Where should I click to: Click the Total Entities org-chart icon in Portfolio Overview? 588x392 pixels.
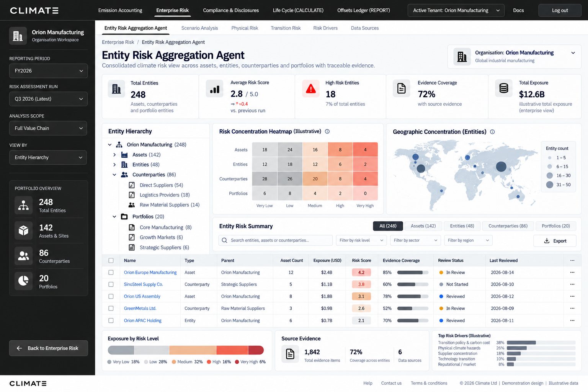(23, 205)
